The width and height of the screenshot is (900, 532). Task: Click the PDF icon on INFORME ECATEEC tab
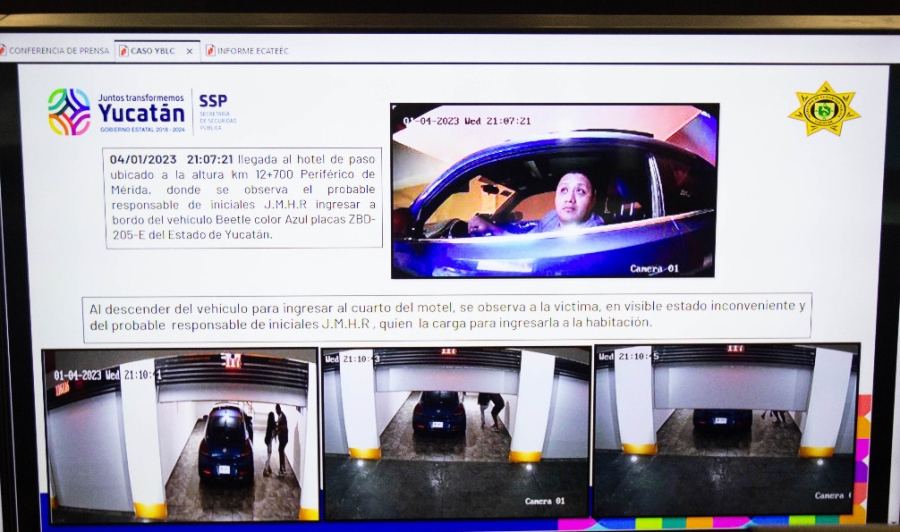coord(210,51)
